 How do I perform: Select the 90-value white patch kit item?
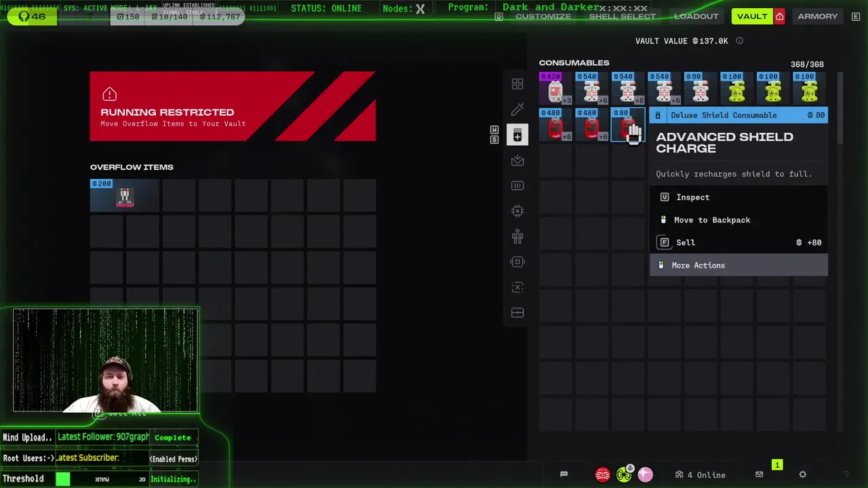pyautogui.click(x=701, y=88)
